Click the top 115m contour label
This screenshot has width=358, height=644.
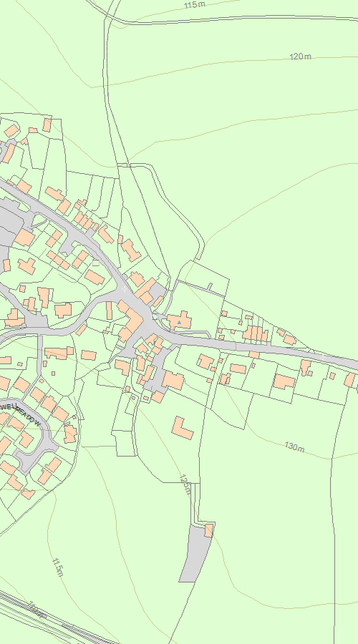coord(195,5)
